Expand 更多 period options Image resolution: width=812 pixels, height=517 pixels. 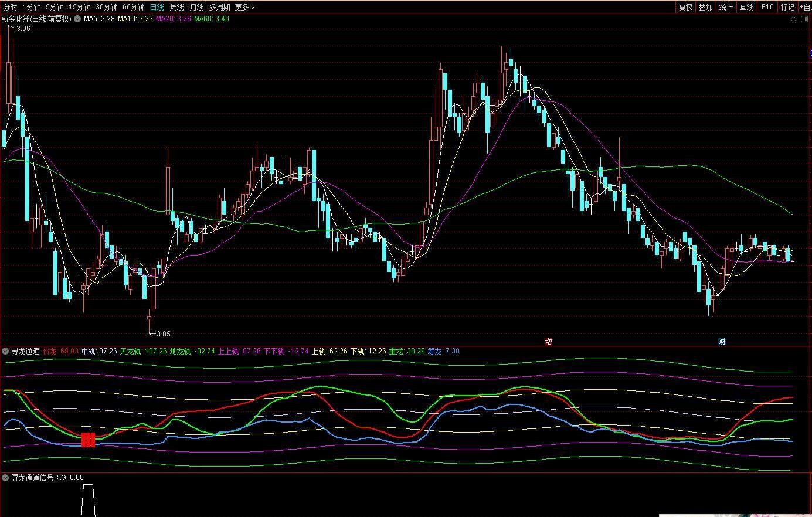click(244, 7)
